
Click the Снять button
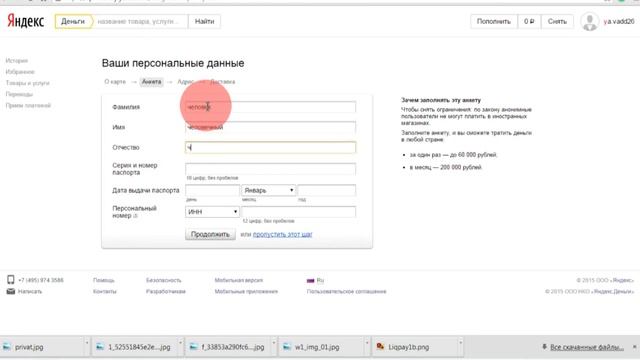pyautogui.click(x=557, y=21)
